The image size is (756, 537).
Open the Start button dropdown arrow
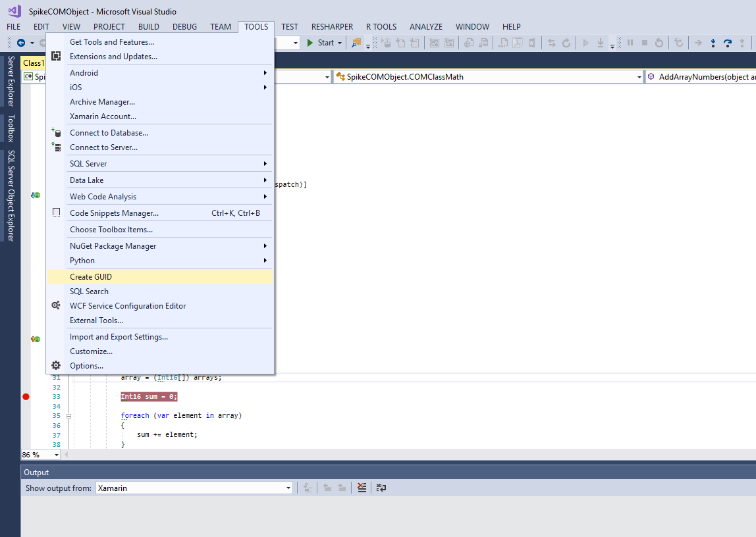tap(340, 43)
